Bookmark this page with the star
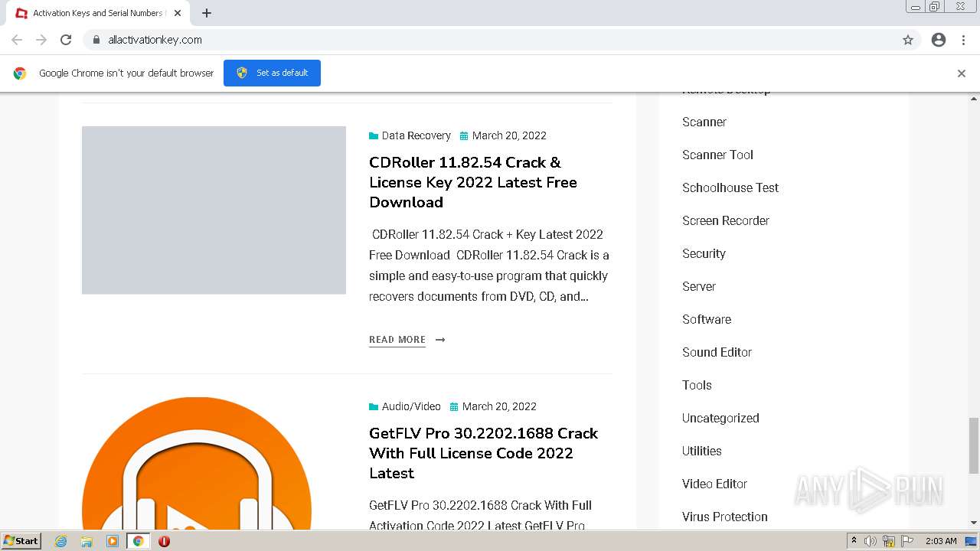Screen dimensions: 980x551 [908, 40]
